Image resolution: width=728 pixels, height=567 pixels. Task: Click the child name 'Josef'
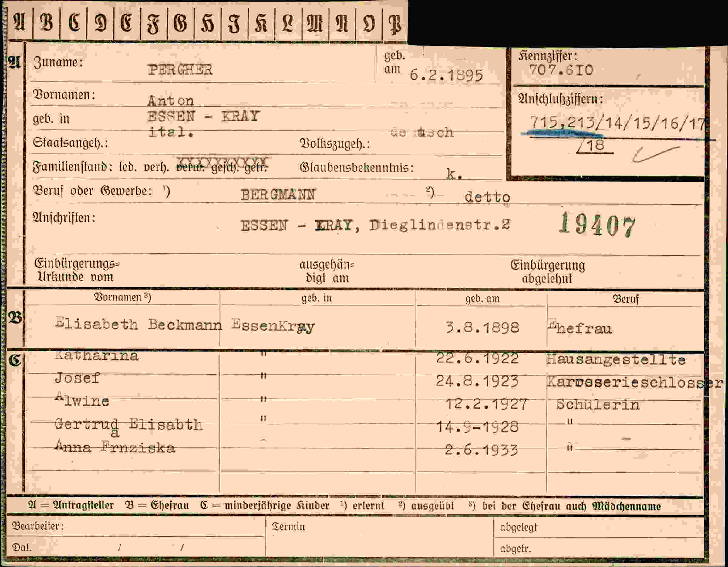click(77, 378)
